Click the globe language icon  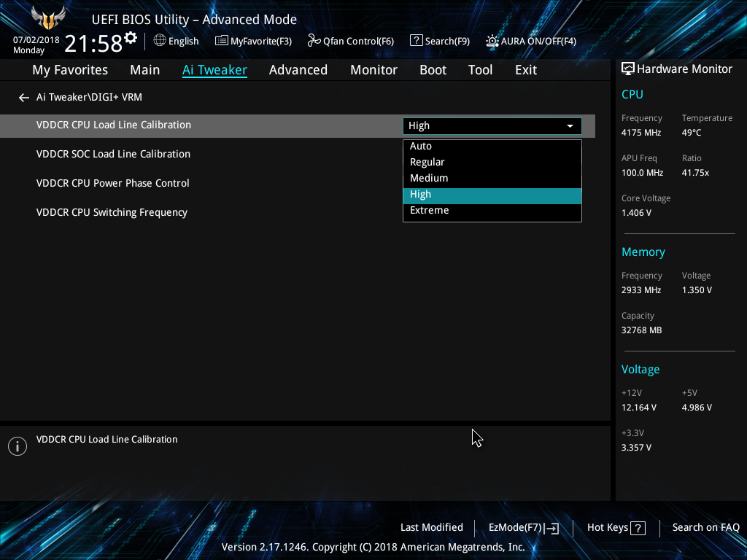(x=160, y=41)
